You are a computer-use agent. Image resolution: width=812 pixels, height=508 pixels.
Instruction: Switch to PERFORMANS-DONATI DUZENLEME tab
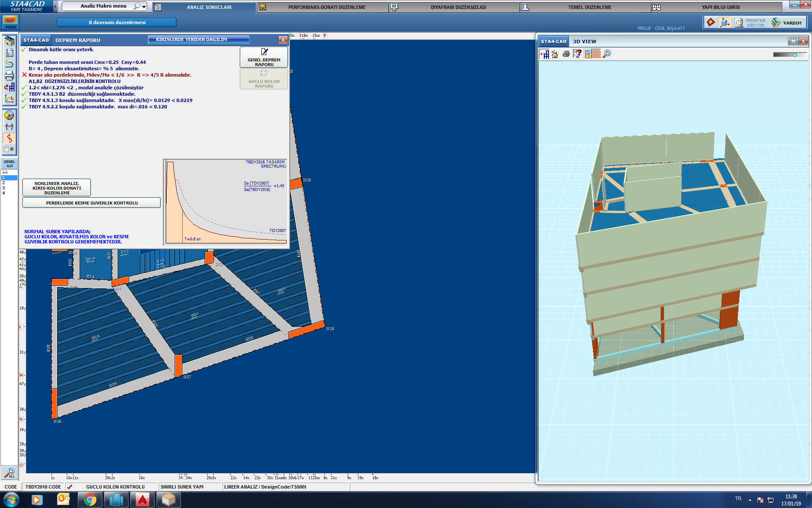tap(326, 7)
